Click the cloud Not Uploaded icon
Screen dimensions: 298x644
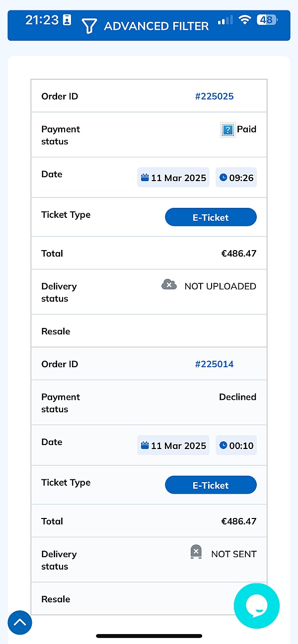(169, 285)
